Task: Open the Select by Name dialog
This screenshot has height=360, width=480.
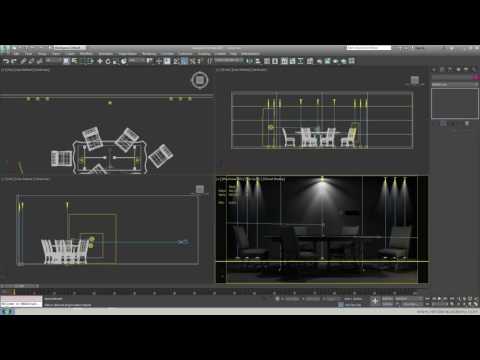Action: [75, 61]
